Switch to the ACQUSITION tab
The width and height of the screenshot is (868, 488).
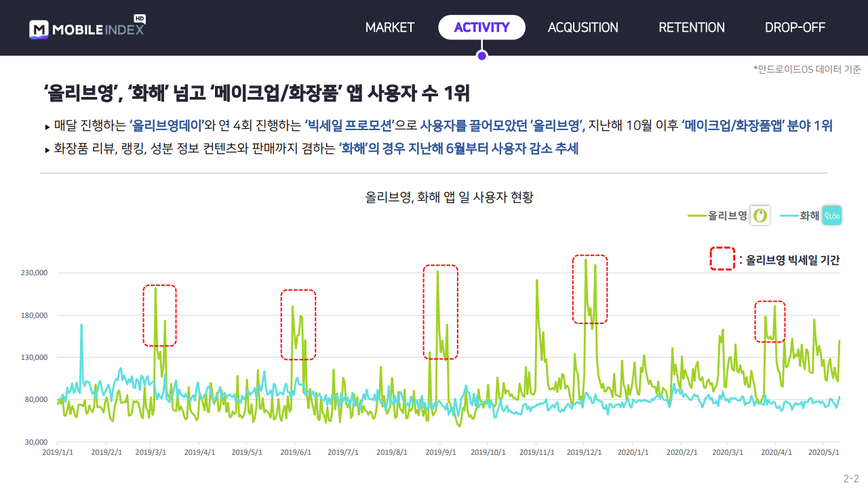tap(583, 28)
